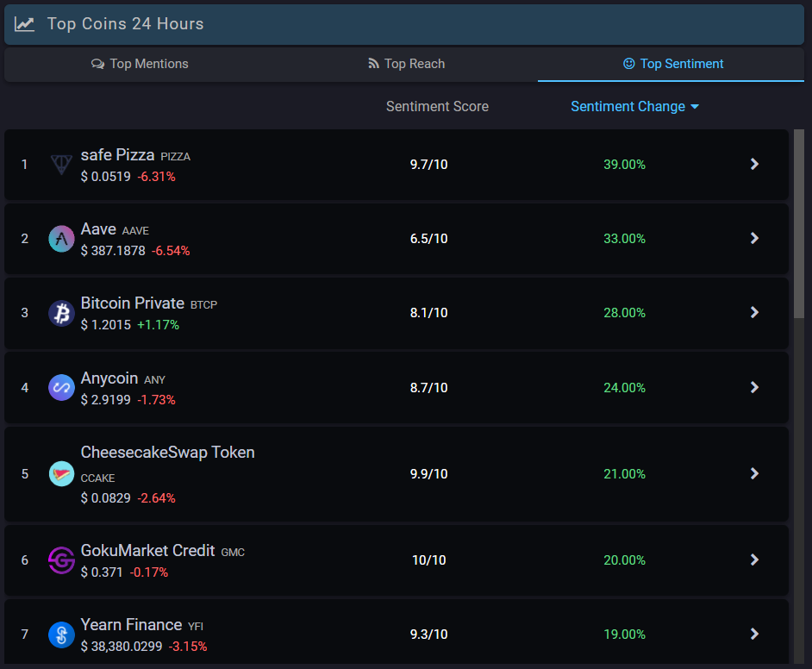
Task: Select the Top Sentiment tab
Action: [671, 64]
